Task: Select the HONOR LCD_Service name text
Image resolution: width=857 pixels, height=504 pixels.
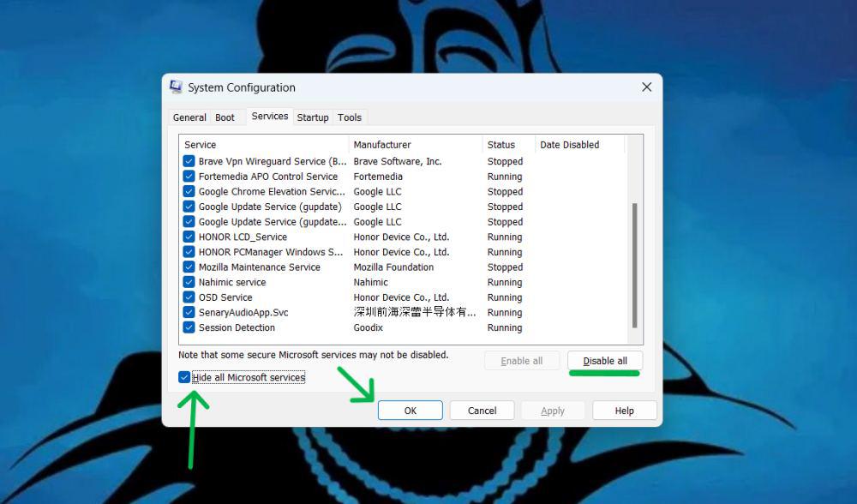Action: pyautogui.click(x=243, y=237)
